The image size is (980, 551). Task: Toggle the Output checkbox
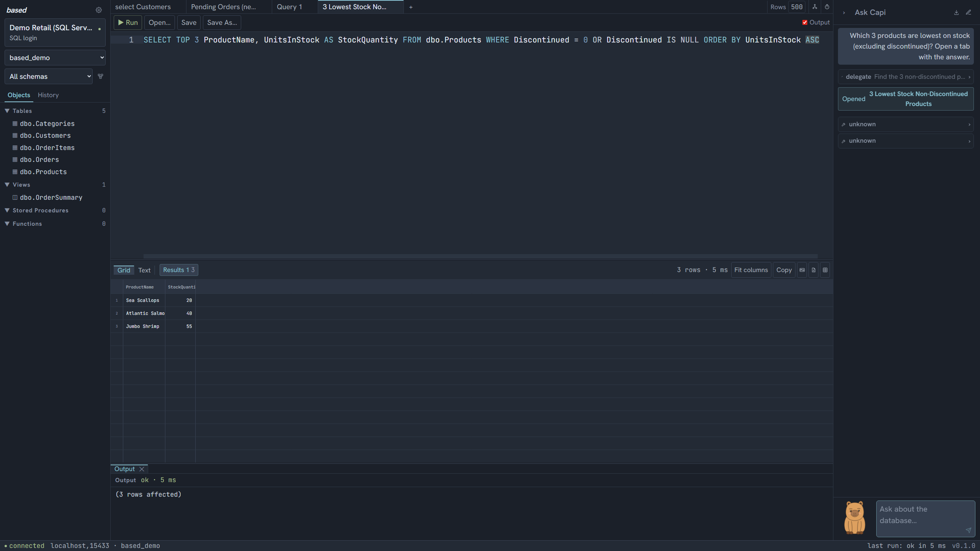(x=805, y=22)
